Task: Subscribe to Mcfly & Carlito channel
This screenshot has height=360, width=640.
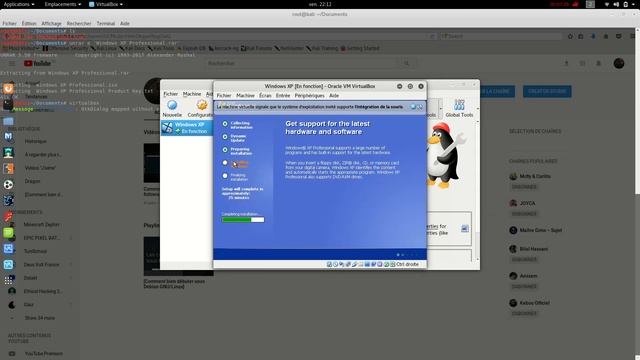Action: [x=524, y=187]
